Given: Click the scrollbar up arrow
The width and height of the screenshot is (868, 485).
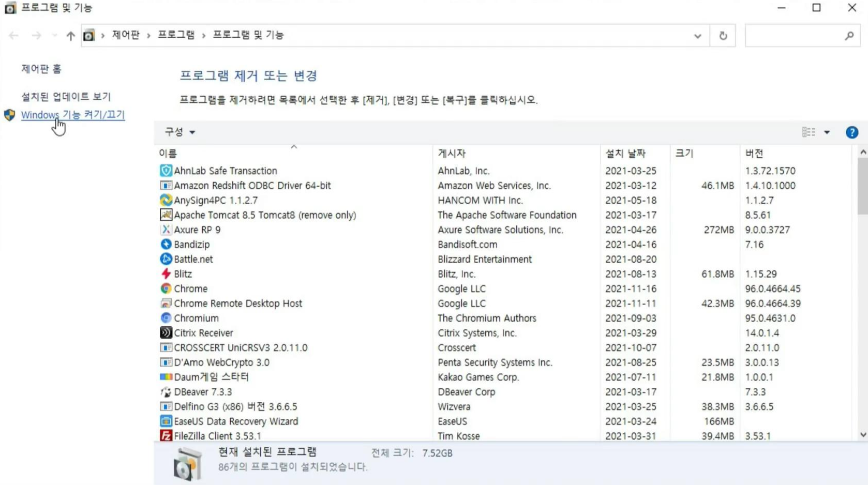Looking at the screenshot, I should point(862,152).
